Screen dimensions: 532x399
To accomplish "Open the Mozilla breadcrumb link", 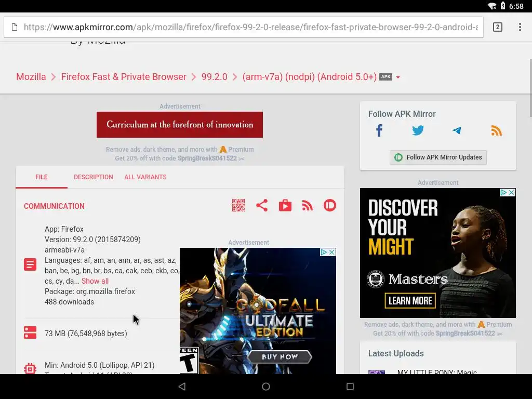I will pyautogui.click(x=31, y=77).
